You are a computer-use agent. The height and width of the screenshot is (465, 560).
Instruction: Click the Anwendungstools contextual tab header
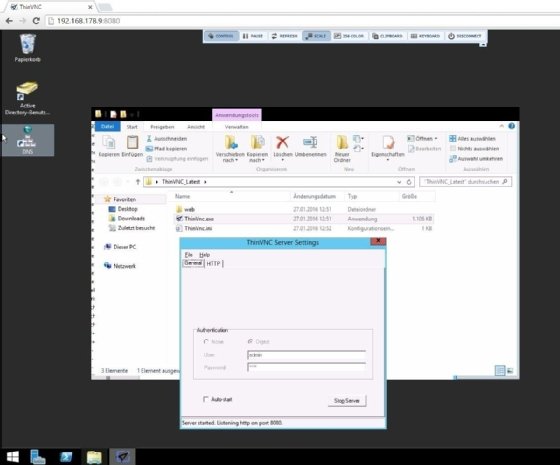pyautogui.click(x=237, y=115)
